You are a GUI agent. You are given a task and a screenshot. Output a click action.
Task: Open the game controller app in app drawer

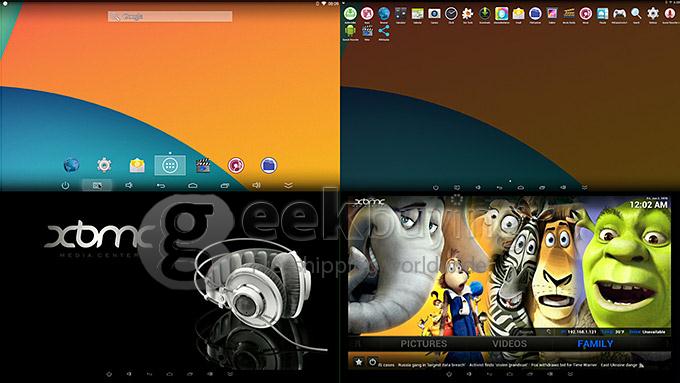click(619, 14)
